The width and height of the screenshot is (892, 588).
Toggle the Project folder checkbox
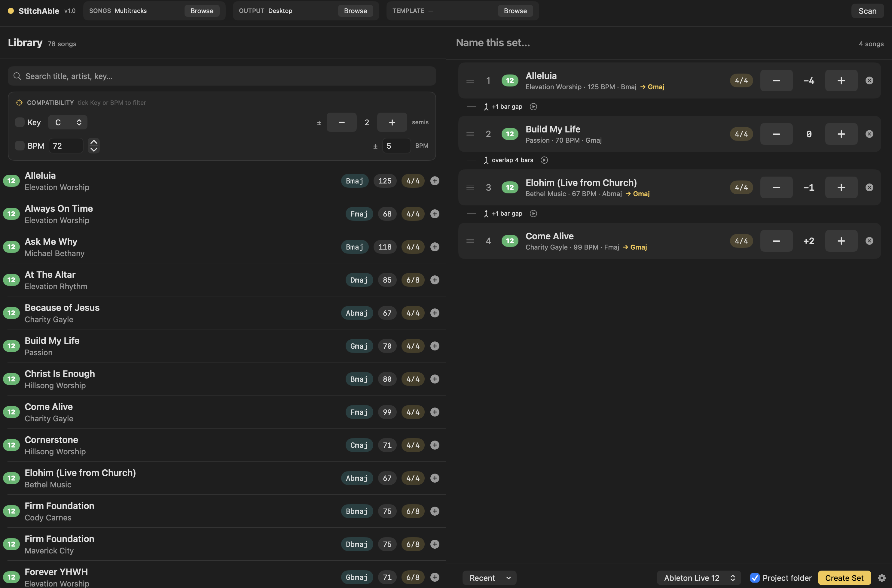coord(755,578)
